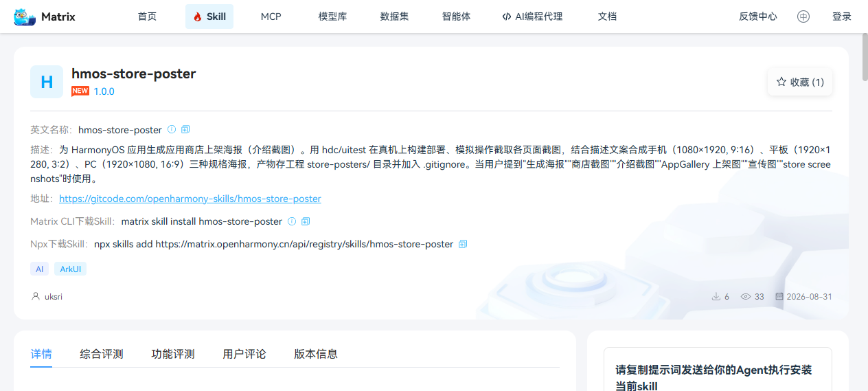The height and width of the screenshot is (391, 868).
Task: Click the view count 33
Action: (x=759, y=297)
